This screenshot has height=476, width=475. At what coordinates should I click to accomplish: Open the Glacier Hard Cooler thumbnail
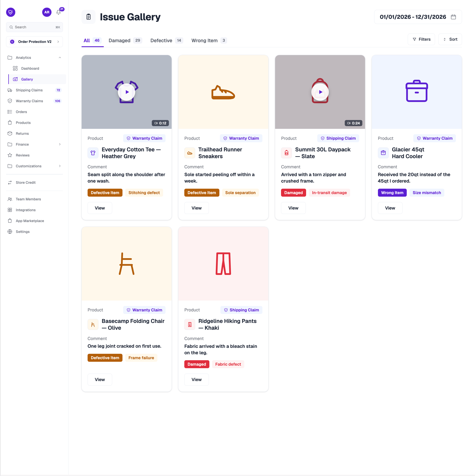click(417, 92)
